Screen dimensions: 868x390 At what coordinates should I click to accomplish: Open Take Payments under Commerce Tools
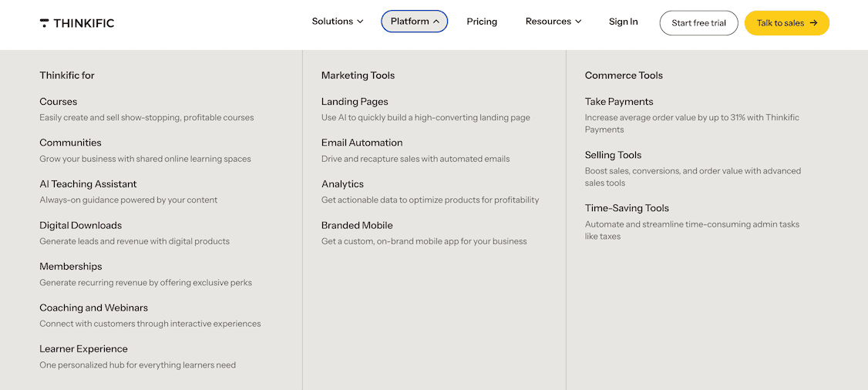pos(619,102)
